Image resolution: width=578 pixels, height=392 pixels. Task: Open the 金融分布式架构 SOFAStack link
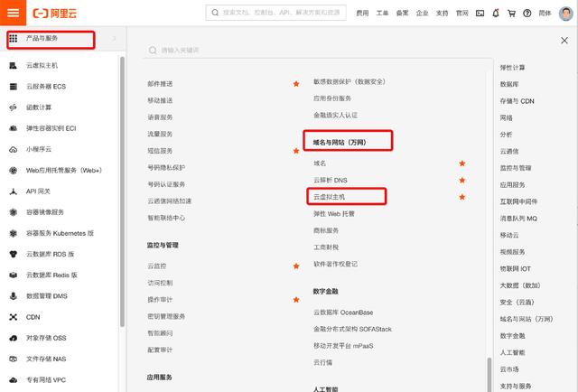click(x=352, y=330)
